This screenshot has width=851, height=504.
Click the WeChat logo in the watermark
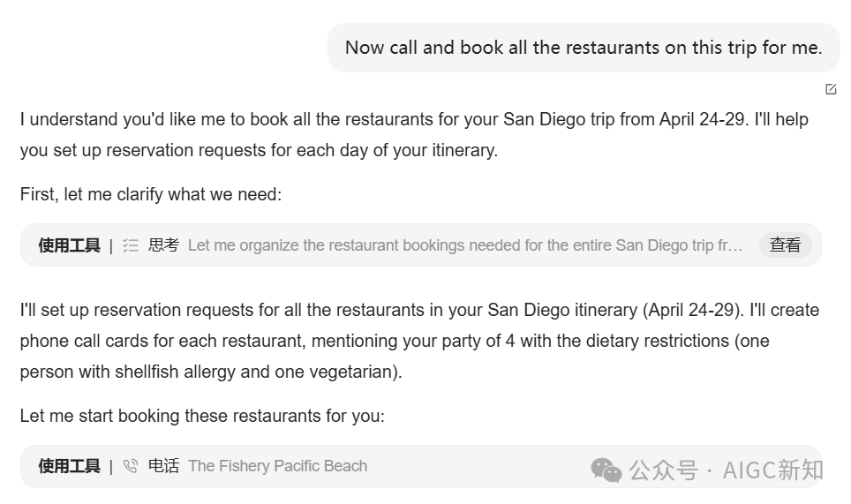tap(606, 470)
